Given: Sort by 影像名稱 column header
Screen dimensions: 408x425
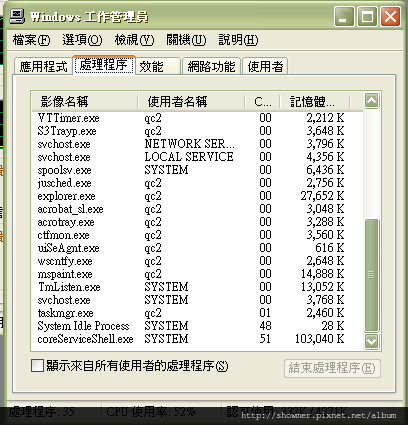Looking at the screenshot, I should pyautogui.click(x=85, y=101).
